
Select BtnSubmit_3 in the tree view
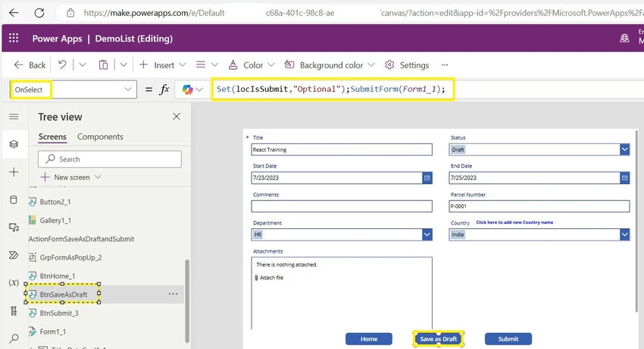(x=59, y=313)
